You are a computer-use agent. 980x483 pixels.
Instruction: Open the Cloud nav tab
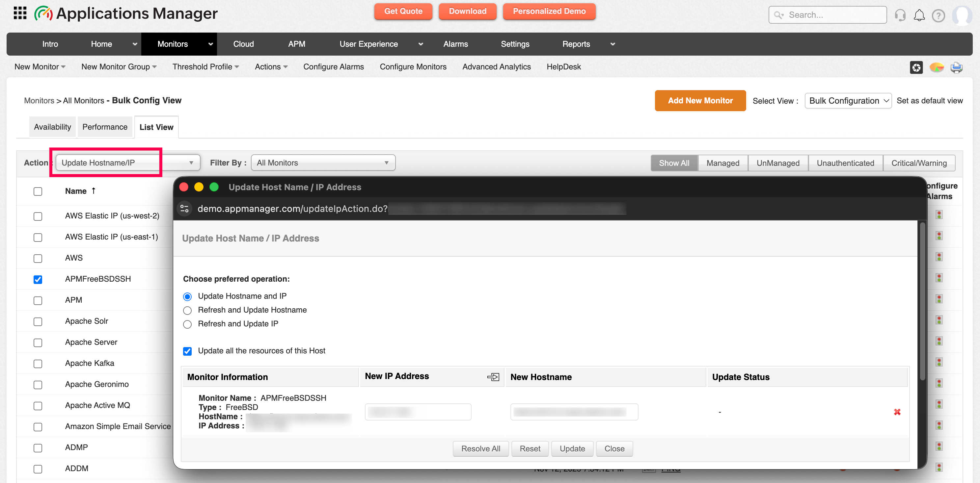point(243,44)
